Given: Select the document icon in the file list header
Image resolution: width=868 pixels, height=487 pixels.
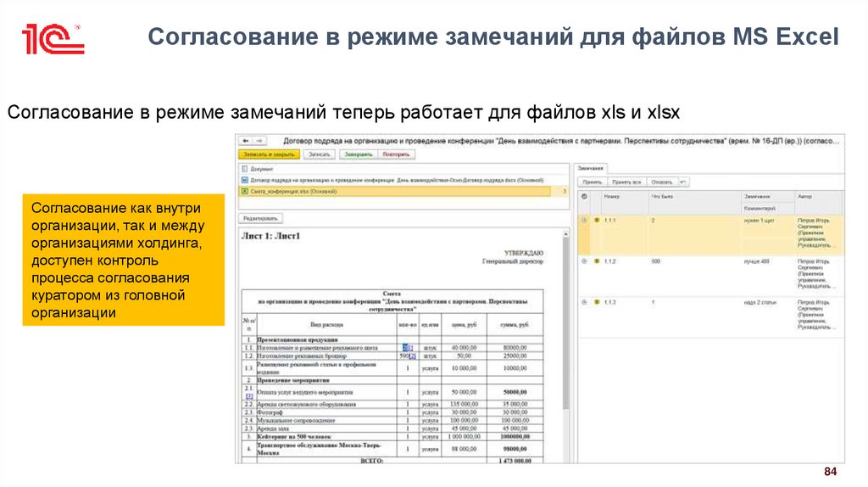Looking at the screenshot, I should (245, 169).
